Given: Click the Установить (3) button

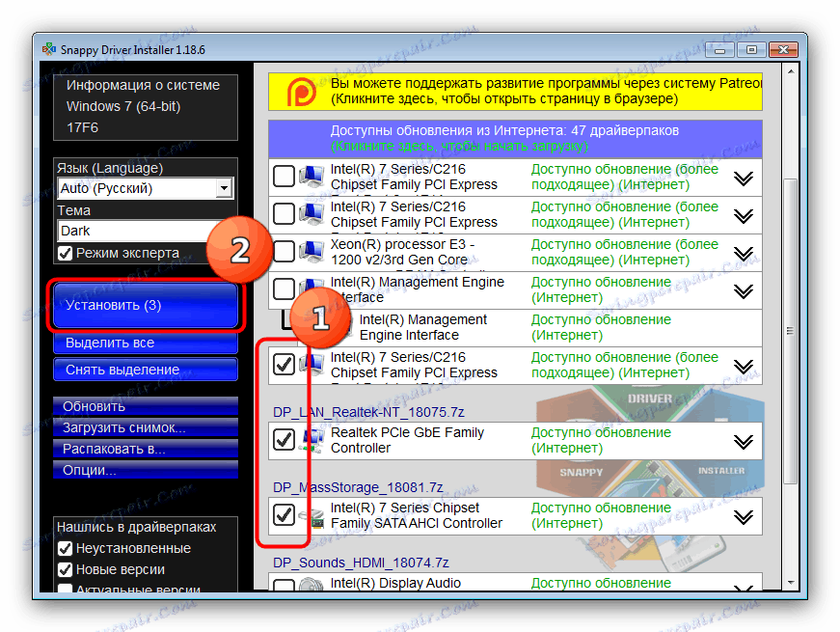Looking at the screenshot, I should tap(145, 304).
